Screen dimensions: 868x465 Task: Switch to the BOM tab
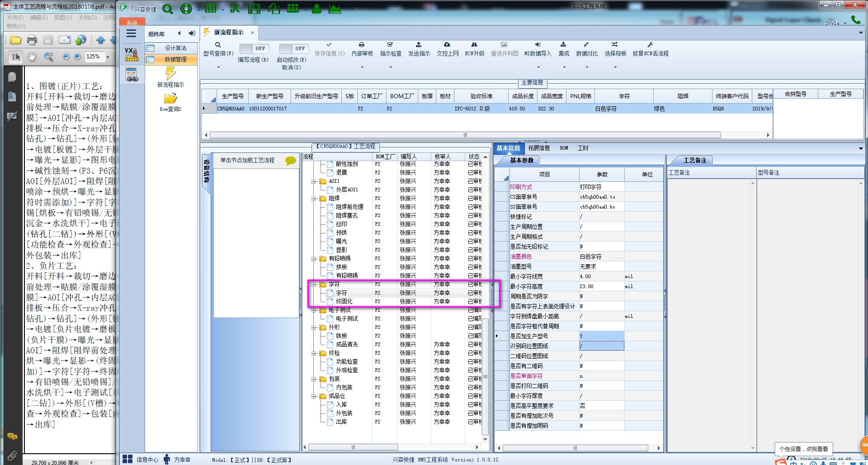tap(564, 148)
